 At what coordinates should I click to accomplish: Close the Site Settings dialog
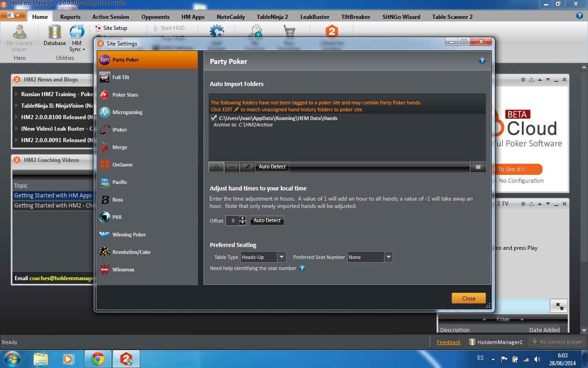(469, 298)
